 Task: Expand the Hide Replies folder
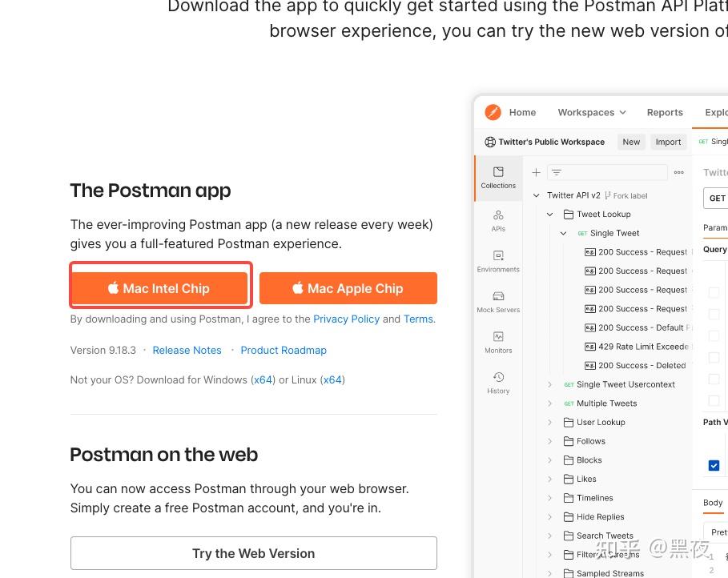(x=549, y=516)
